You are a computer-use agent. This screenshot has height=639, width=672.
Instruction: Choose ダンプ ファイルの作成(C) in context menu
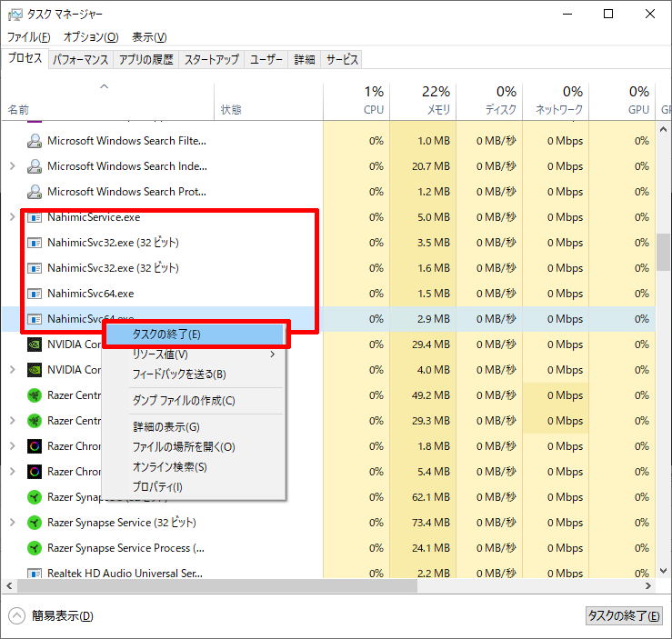click(x=195, y=401)
